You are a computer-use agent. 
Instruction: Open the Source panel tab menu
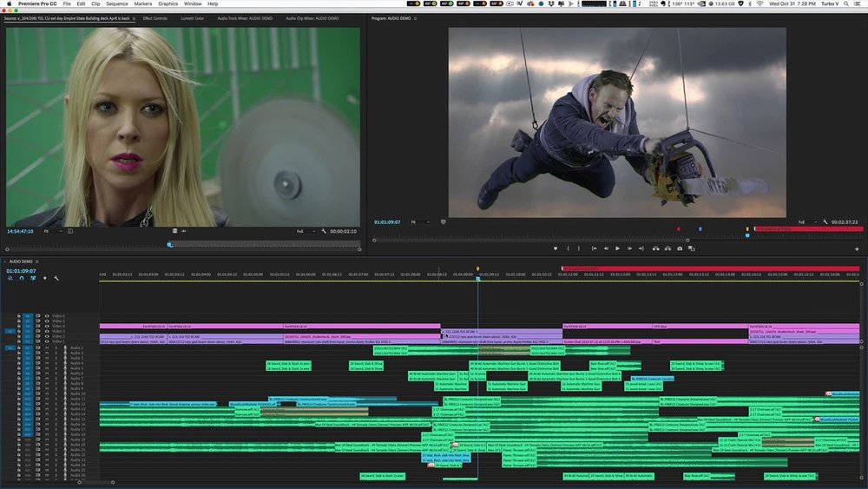click(x=134, y=18)
